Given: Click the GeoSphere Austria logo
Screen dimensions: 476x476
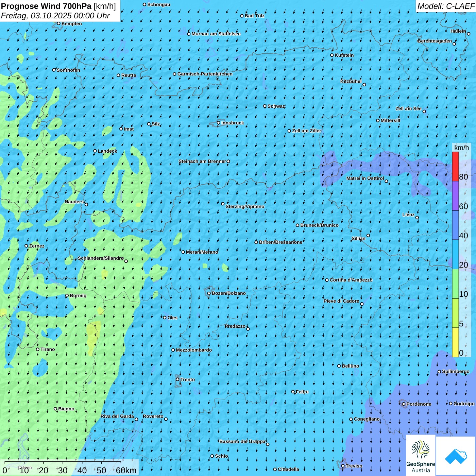Looking at the screenshot, I should (421, 456).
